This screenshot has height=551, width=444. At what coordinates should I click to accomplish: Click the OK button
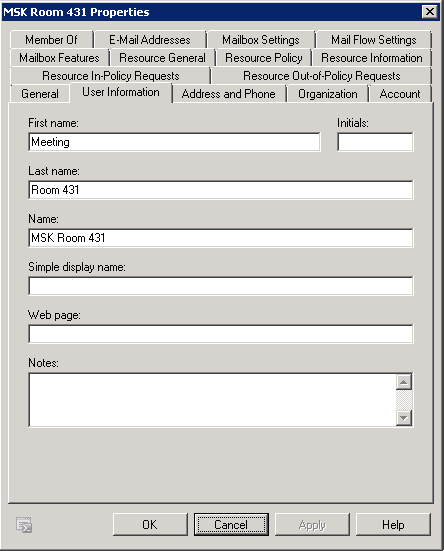coord(150,525)
